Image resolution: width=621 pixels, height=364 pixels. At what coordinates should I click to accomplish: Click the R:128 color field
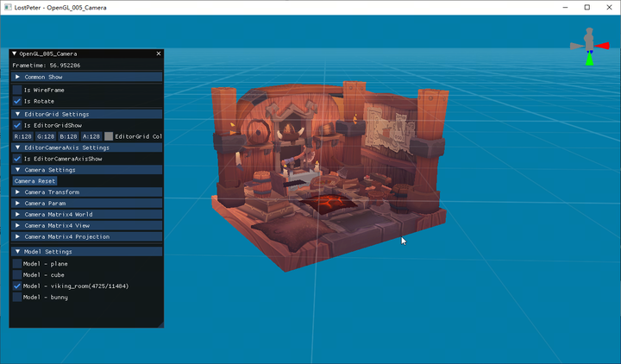[22, 136]
